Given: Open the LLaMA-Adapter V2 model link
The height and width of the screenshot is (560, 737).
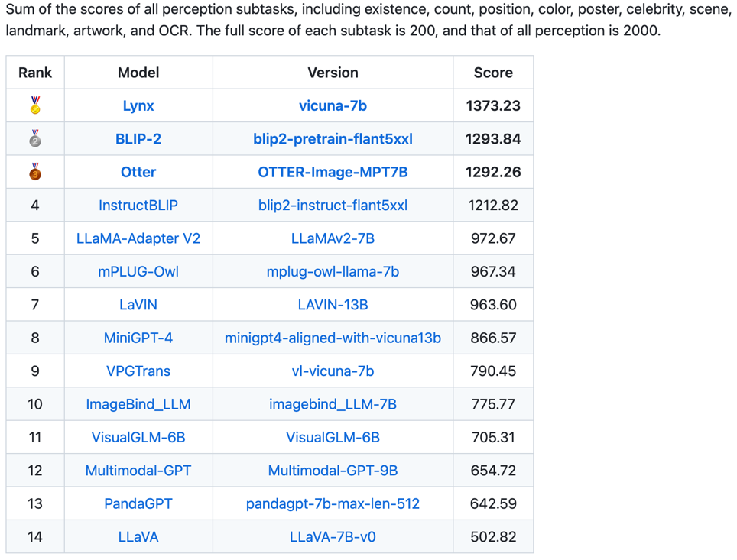Looking at the screenshot, I should [138, 238].
